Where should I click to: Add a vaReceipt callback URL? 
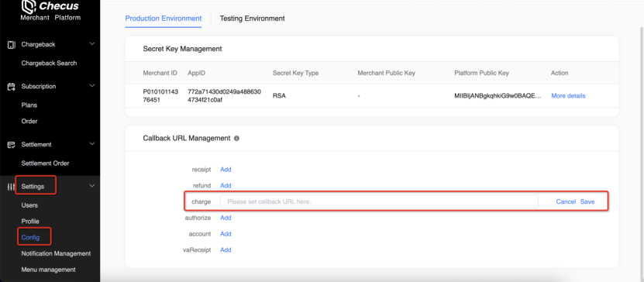tap(226, 250)
